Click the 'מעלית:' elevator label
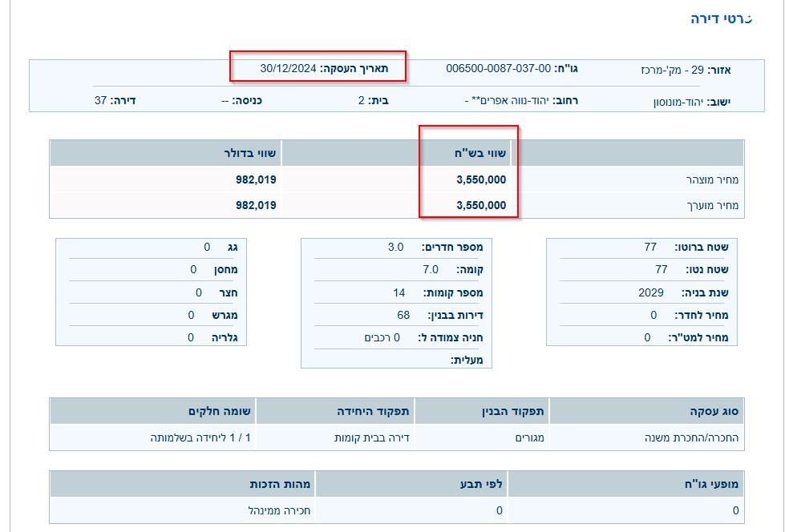The height and width of the screenshot is (532, 785). [x=467, y=360]
